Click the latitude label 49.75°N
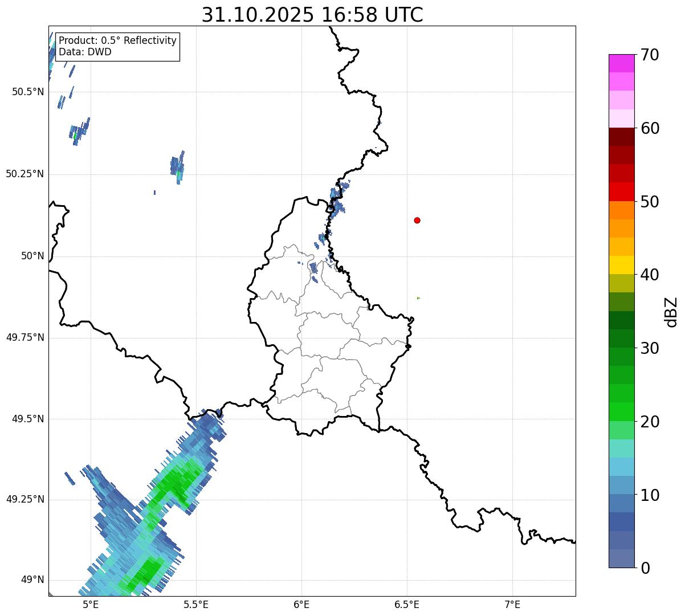685x616 pixels. click(x=25, y=337)
